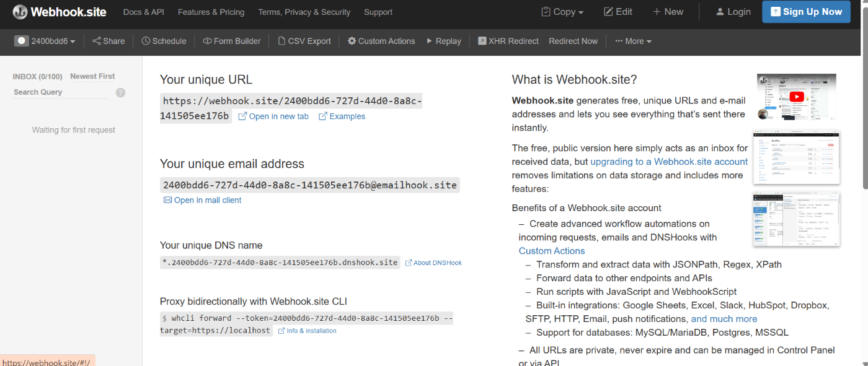Focus the Search Query field
The height and width of the screenshot is (366, 868).
pyautogui.click(x=61, y=92)
